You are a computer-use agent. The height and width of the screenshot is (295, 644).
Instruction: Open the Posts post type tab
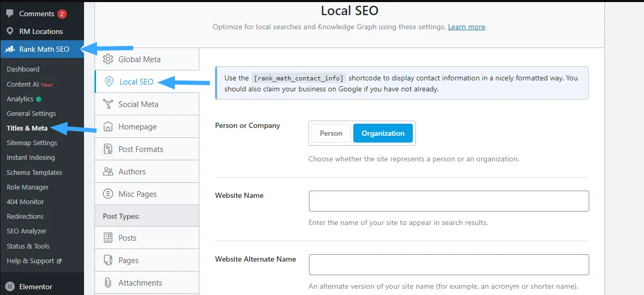(x=147, y=238)
